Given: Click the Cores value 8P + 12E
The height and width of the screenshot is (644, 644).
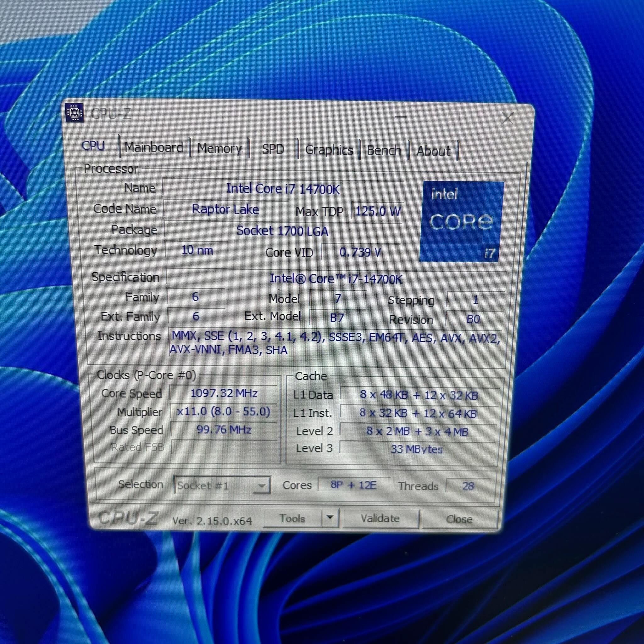Looking at the screenshot, I should (x=353, y=485).
